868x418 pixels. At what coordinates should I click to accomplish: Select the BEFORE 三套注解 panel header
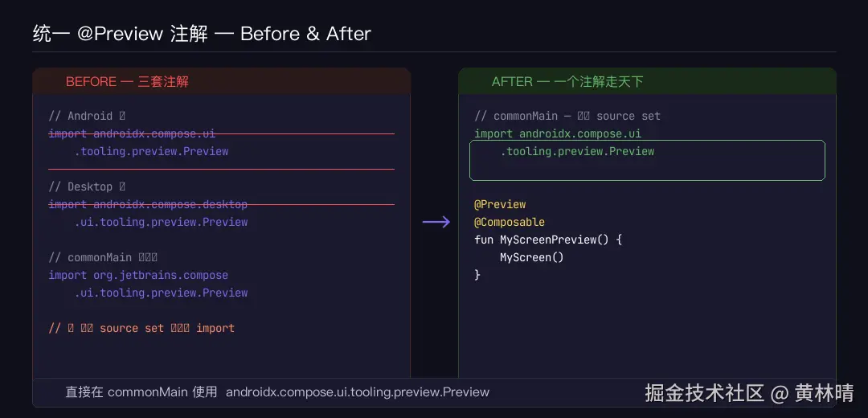tap(127, 82)
